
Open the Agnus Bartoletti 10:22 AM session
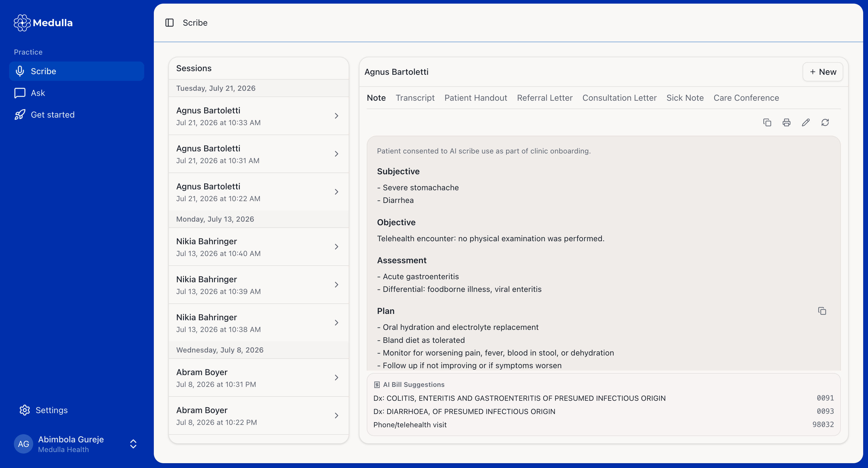[x=258, y=192]
